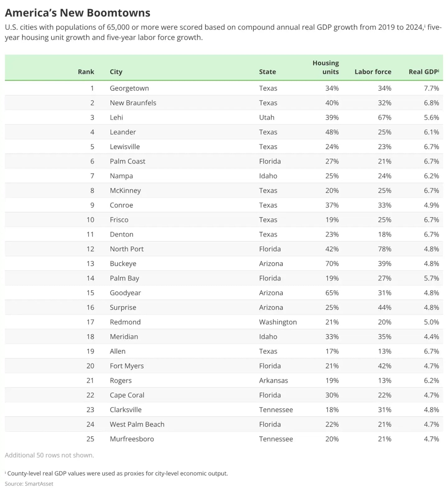Select the New Braunfels row

[224, 103]
